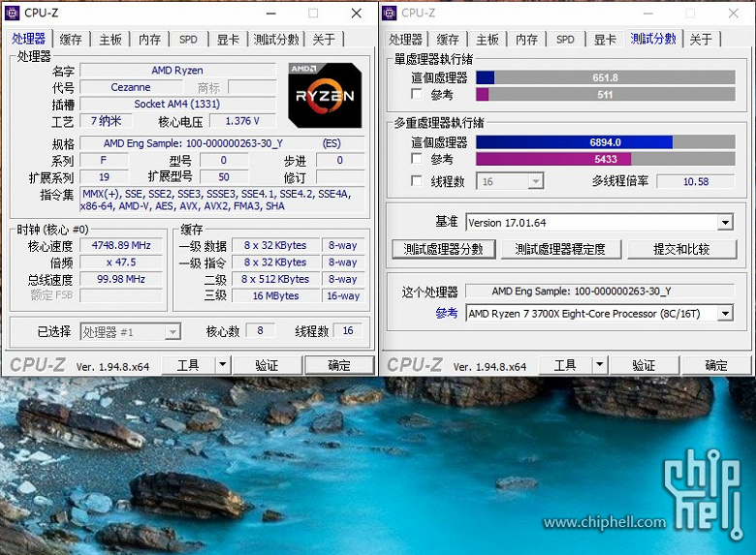Toggle the 线程数 thread count checkbox
The width and height of the screenshot is (756, 555).
pyautogui.click(x=417, y=181)
